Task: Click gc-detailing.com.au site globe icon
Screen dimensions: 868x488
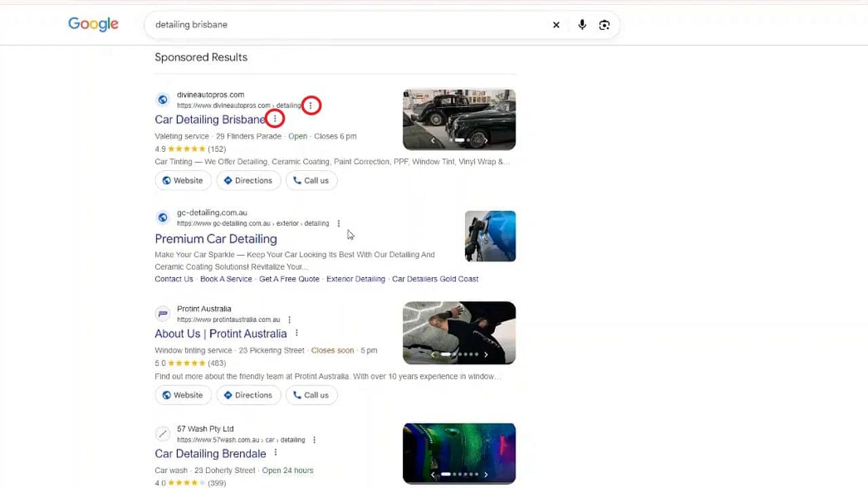Action: coord(163,218)
